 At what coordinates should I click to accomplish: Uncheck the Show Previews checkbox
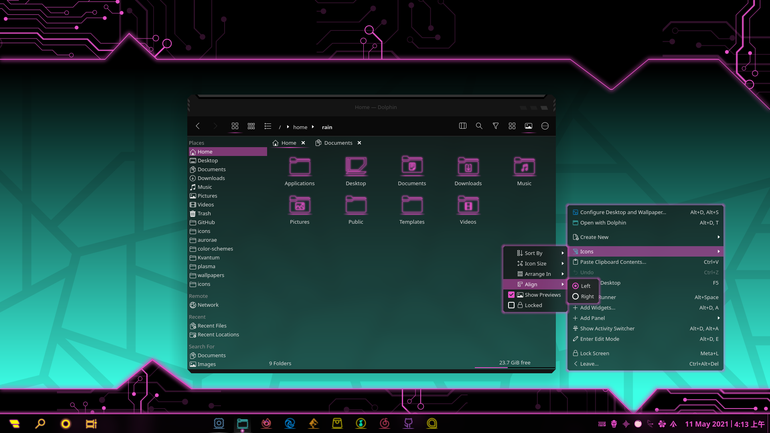[511, 295]
